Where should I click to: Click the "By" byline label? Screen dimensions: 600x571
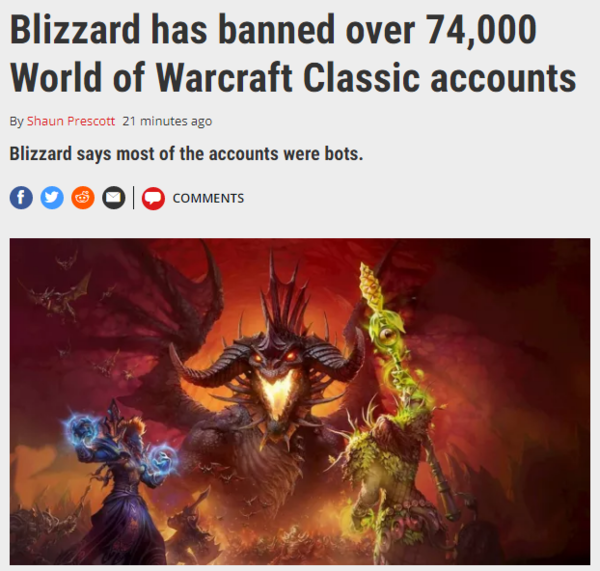click(x=16, y=121)
